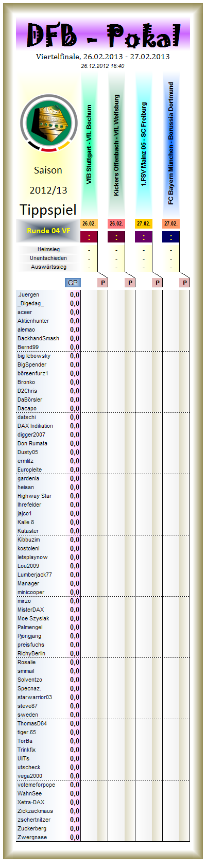Click the navy score box for Bayern - Dortmund
The width and height of the screenshot is (206, 868).
[171, 237]
